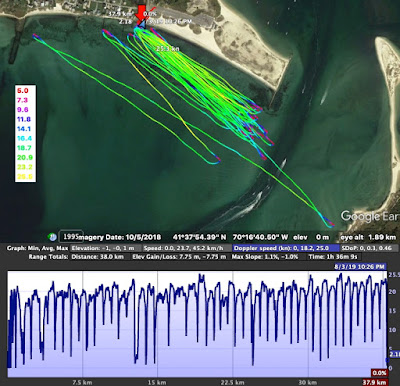This screenshot has height=386, width=400.
Task: Click the Elev Gain/Loss range total
Action: [179, 257]
